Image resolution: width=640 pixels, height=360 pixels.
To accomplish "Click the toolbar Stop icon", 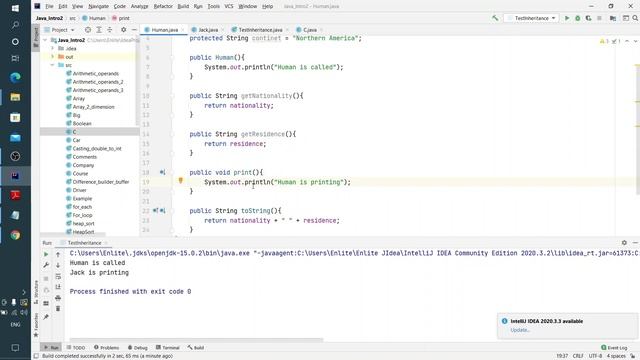I will [599, 18].
